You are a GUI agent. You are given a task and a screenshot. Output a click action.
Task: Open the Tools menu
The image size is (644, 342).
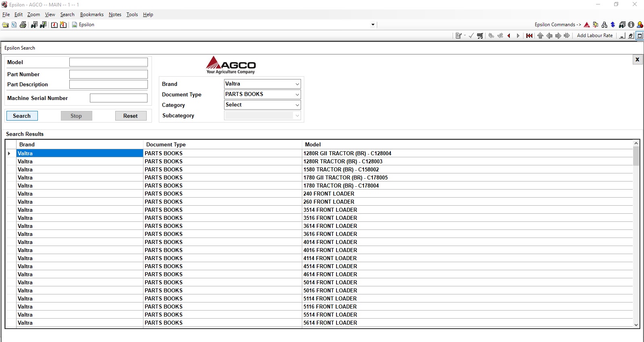[x=132, y=15]
